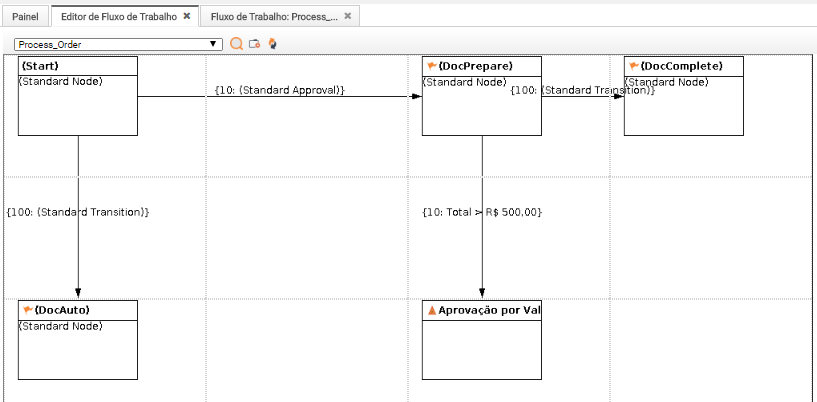Click the {10: (Standard Approval)} transition label
The image size is (817, 402).
280,90
